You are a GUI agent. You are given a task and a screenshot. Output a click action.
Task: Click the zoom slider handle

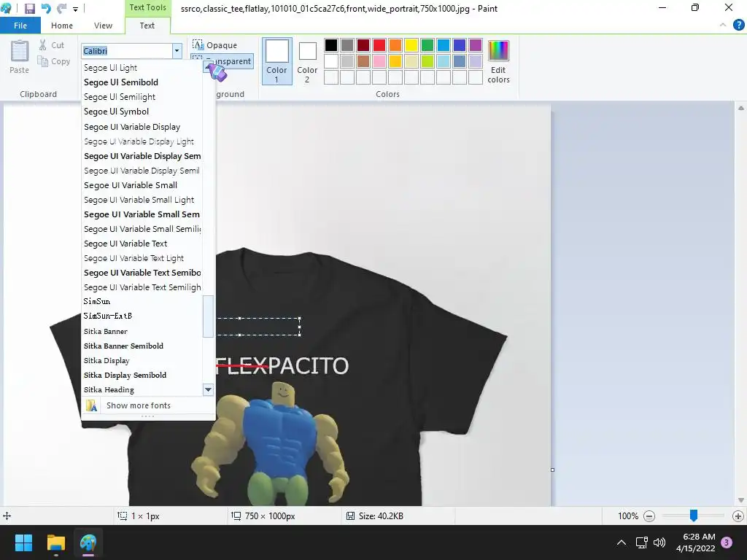694,516
